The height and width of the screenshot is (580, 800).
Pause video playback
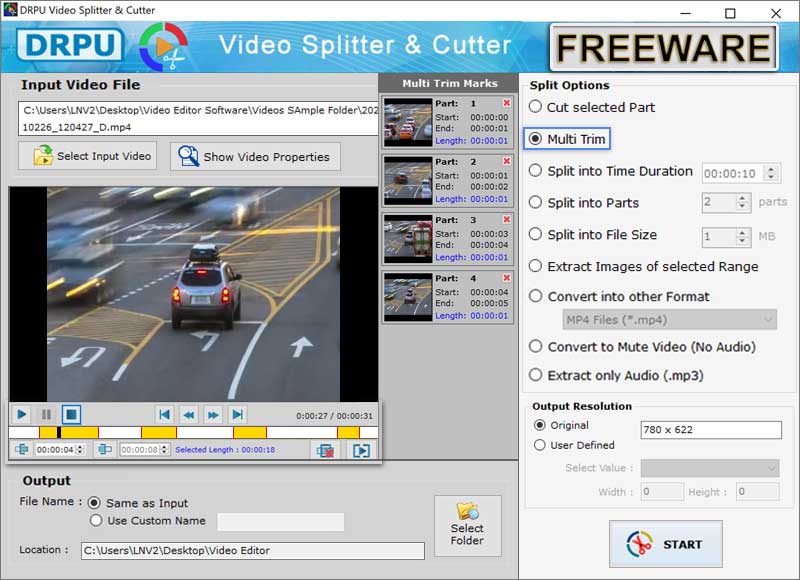point(45,415)
